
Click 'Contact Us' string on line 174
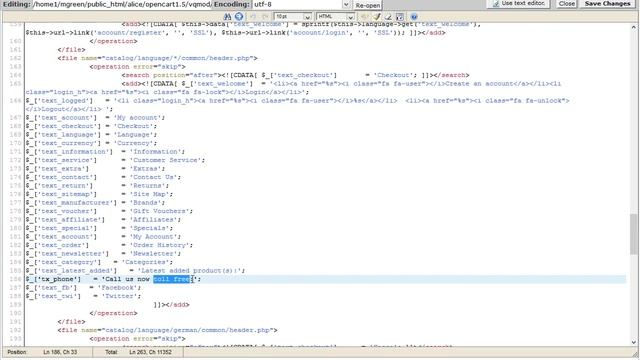pyautogui.click(x=155, y=177)
